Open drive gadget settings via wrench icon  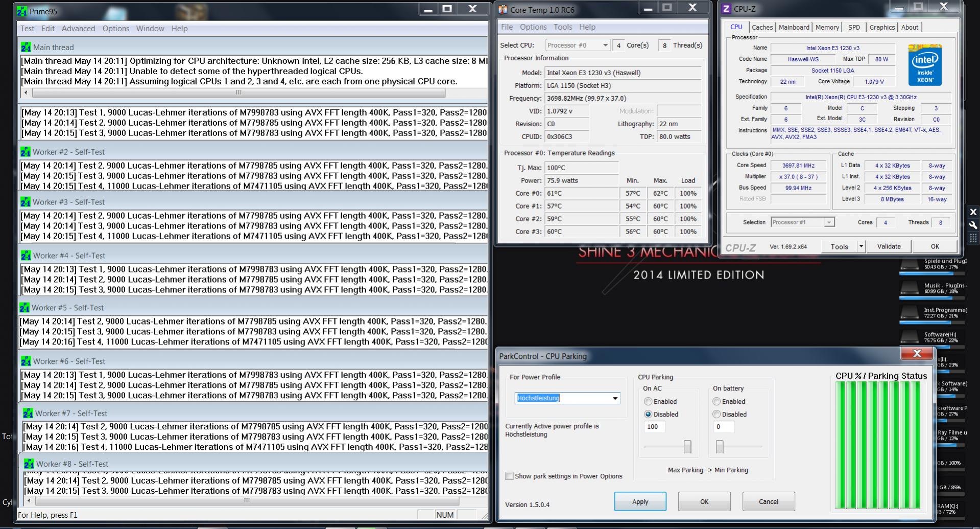click(973, 225)
